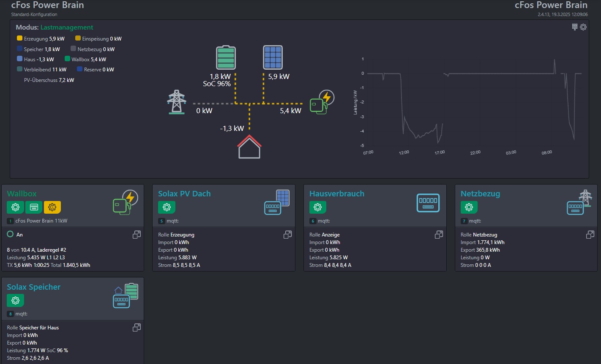Pop out the Solax PV Dach details
Screen dimensions: 601x364
[x=287, y=235]
